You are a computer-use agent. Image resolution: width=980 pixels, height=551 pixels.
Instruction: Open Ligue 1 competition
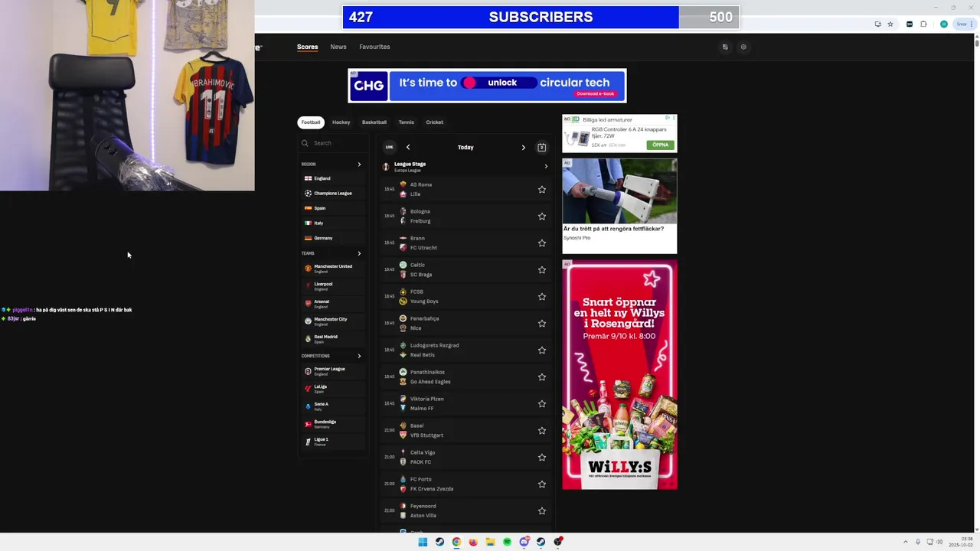point(332,441)
